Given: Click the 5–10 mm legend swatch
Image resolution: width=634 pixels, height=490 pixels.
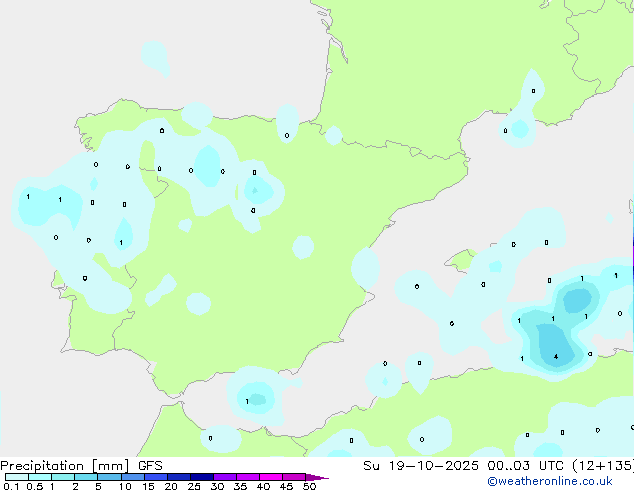Looking at the screenshot, I should click(109, 477).
